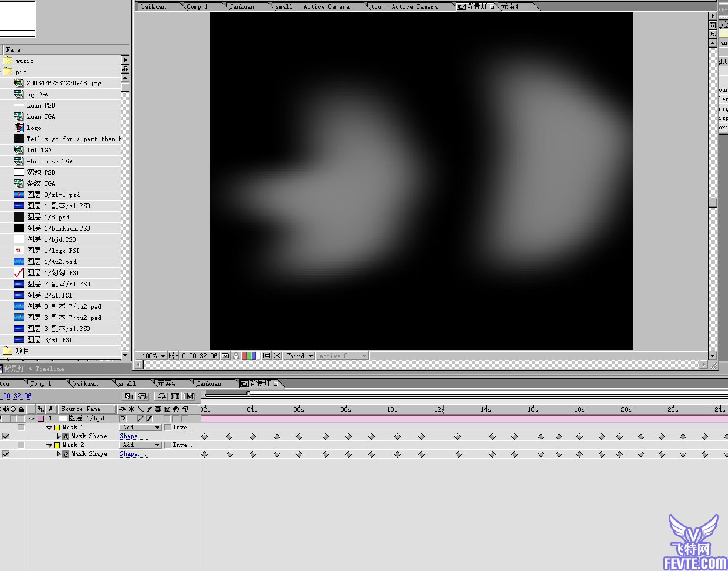This screenshot has width=728, height=571.
Task: Expand Mask 1's Mask Shape property
Action: [58, 436]
